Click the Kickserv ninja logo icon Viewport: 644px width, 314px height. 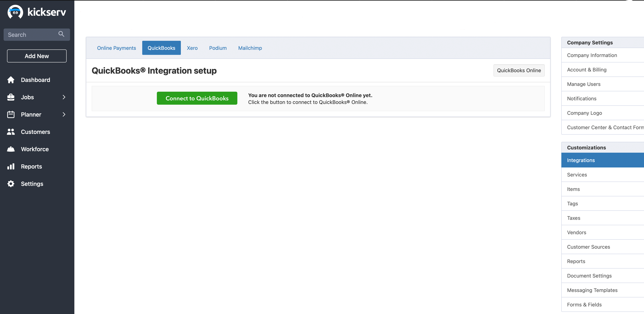15,12
